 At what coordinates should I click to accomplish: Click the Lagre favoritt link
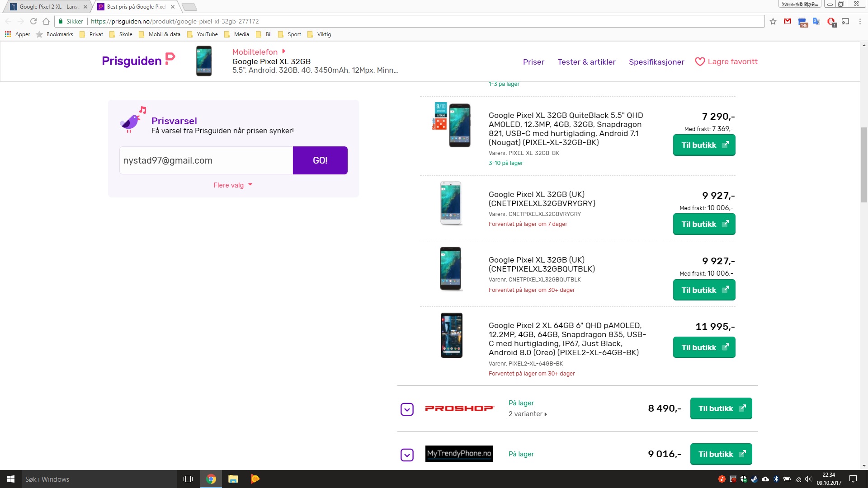732,62
